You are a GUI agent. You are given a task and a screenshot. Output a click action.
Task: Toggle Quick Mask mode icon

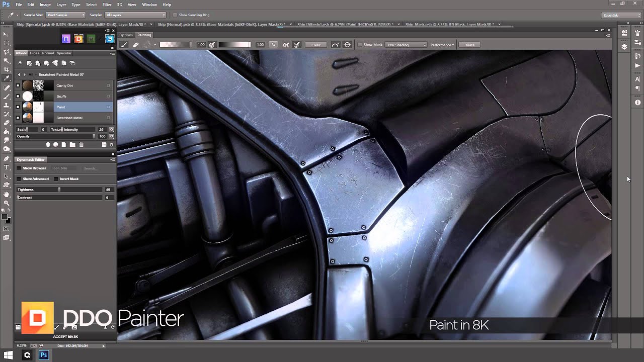point(6,229)
